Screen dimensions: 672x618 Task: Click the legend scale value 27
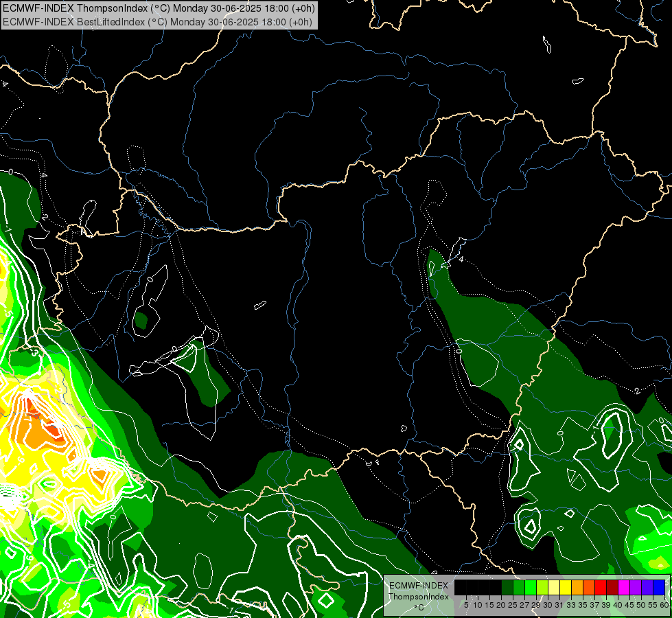pos(524,605)
